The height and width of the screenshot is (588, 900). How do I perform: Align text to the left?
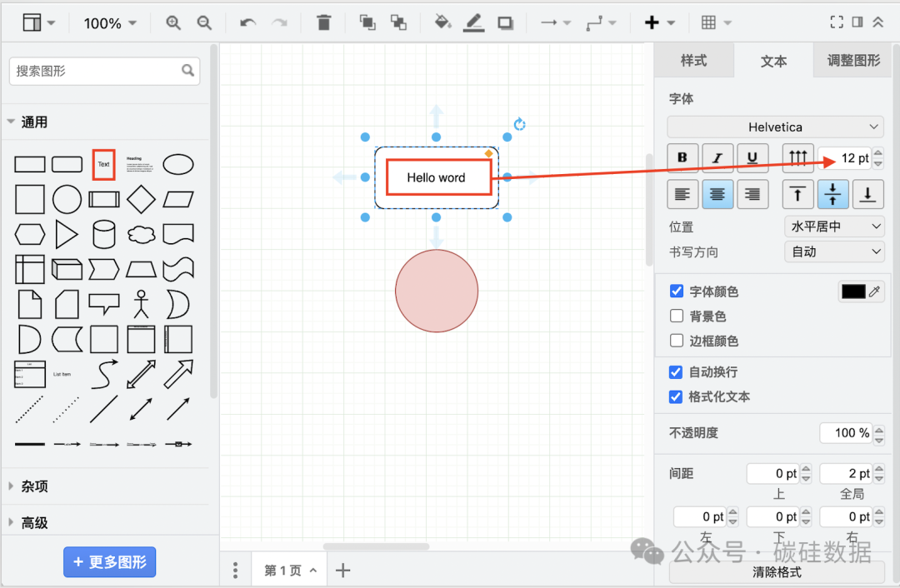tap(682, 195)
